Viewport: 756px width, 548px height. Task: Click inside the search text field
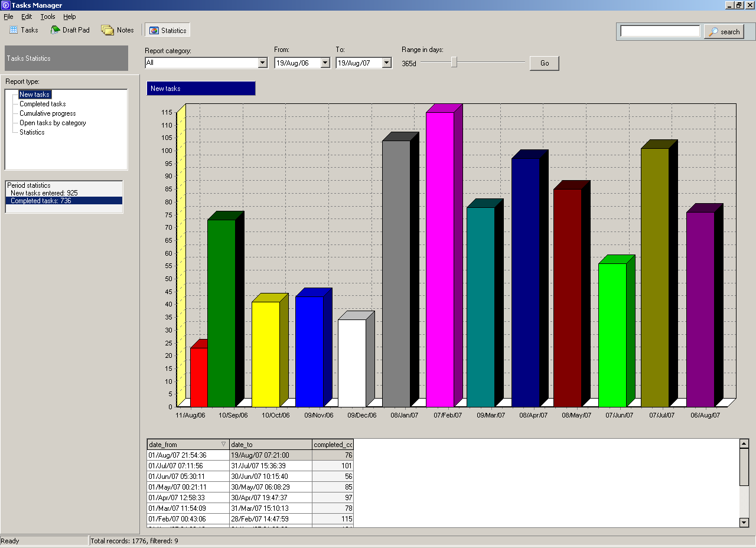[660, 31]
